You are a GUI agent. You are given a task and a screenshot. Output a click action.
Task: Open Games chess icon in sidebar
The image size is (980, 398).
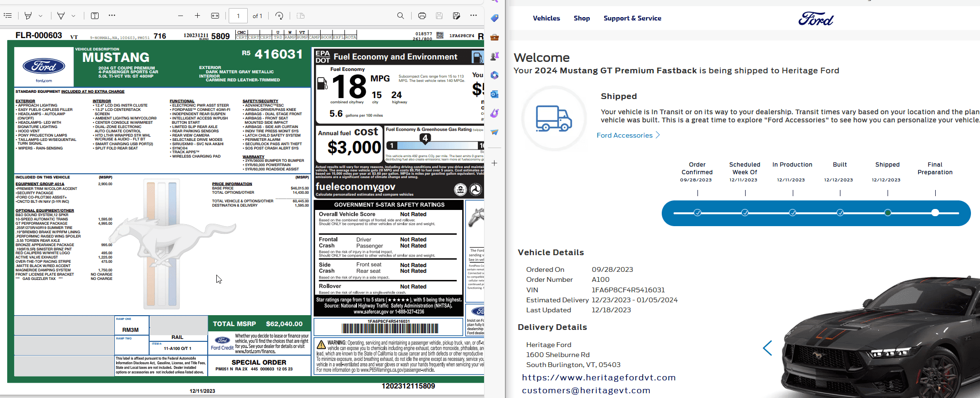pos(495,56)
